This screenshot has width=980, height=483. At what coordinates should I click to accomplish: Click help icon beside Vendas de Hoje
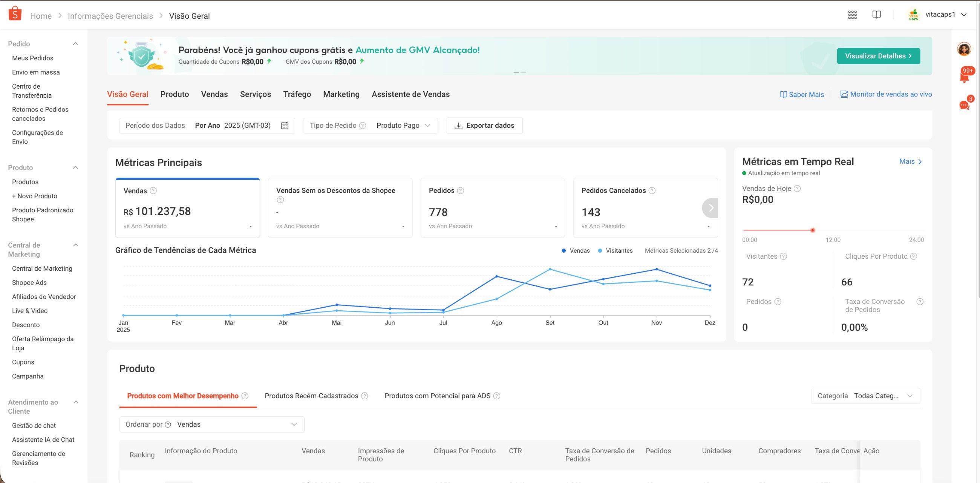(798, 189)
